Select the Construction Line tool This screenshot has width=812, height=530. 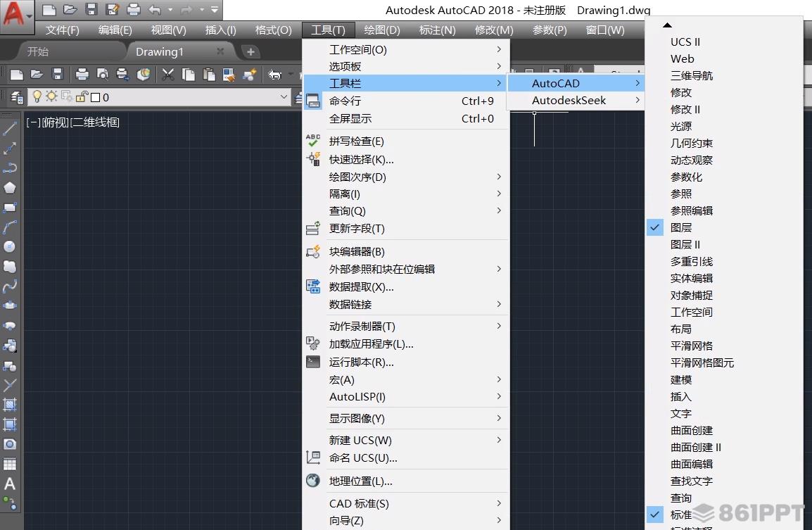click(x=10, y=149)
